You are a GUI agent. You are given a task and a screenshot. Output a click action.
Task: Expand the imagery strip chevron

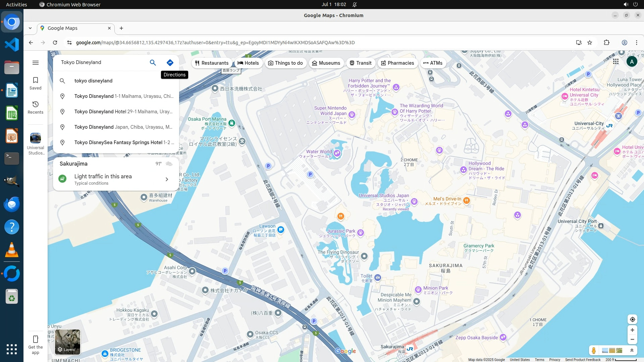point(632,351)
